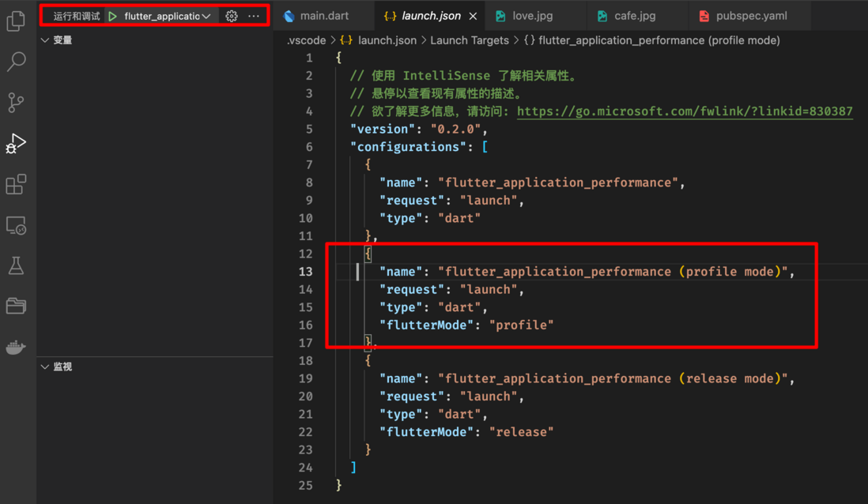Click the "release" flutterMode value
868x504 pixels.
[x=521, y=431]
